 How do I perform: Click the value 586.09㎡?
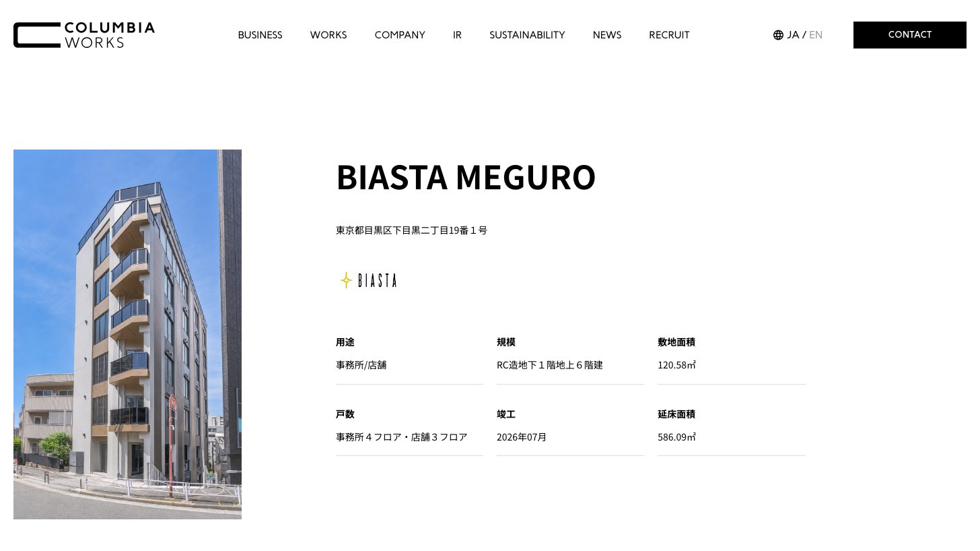(676, 437)
